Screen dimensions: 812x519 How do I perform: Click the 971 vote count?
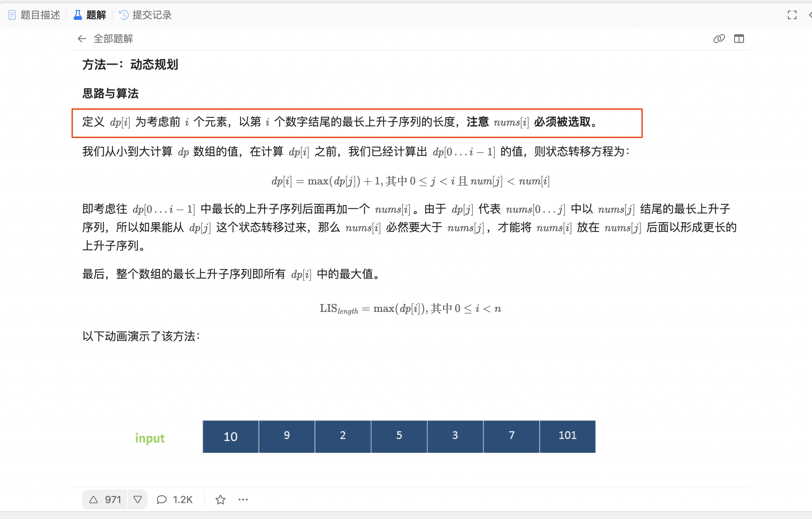(112, 499)
